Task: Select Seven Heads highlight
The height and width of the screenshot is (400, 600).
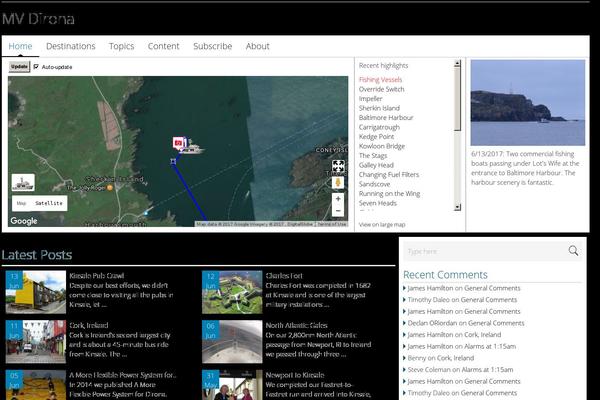Action: [x=378, y=203]
